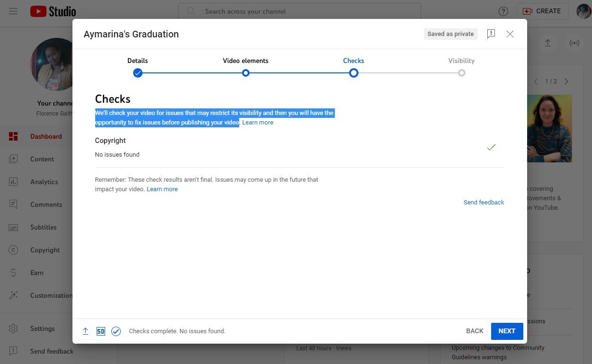This screenshot has height=364, width=592.
Task: Open Subtitles in the sidebar
Action: pyautogui.click(x=43, y=227)
